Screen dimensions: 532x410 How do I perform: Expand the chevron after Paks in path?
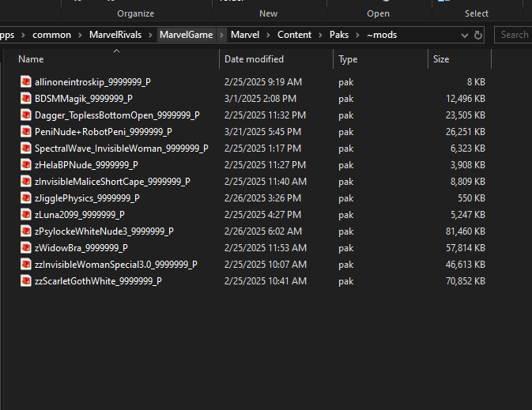(357, 35)
